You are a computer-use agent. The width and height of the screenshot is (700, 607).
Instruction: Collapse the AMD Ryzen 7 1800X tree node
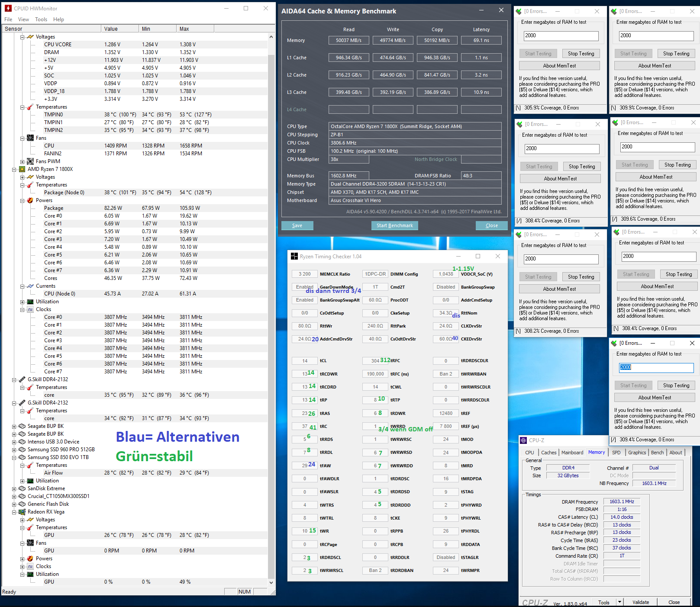click(x=14, y=170)
